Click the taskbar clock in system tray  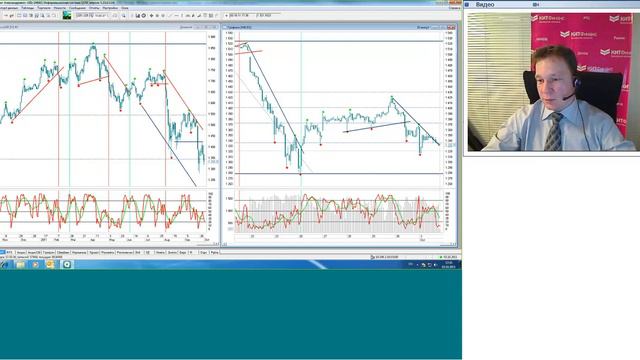coord(449,265)
